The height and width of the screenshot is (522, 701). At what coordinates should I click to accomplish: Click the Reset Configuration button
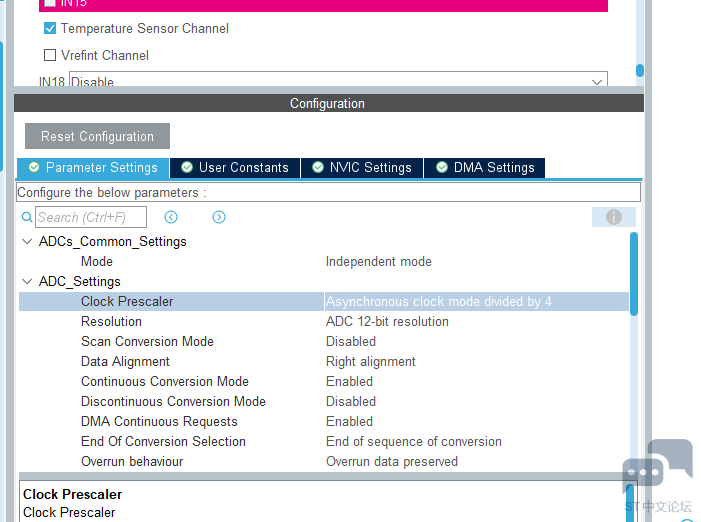pyautogui.click(x=97, y=136)
